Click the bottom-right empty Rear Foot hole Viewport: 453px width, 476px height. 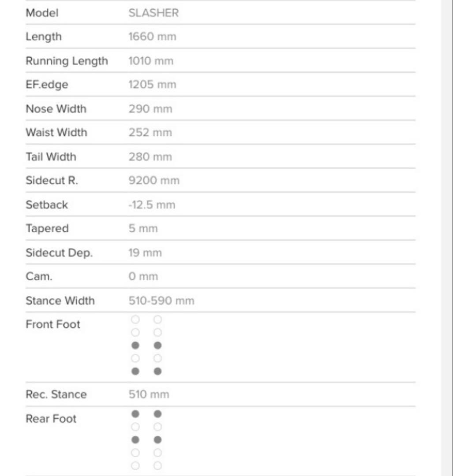pos(157,466)
